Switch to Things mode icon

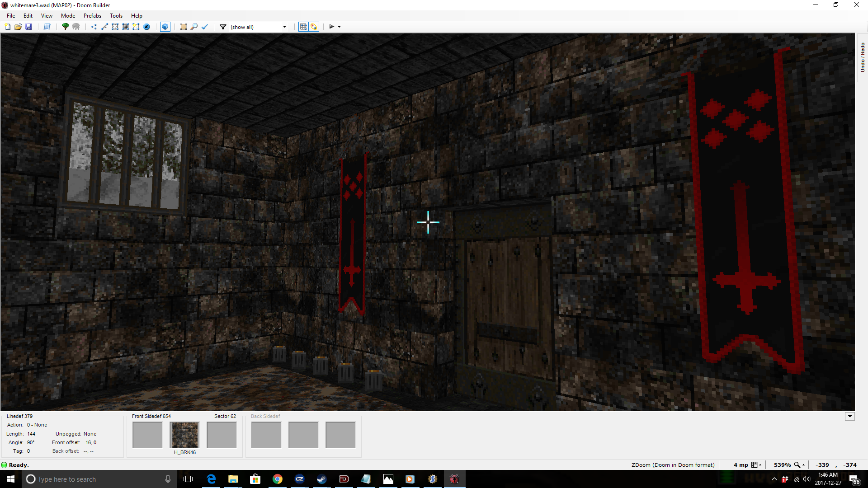146,27
